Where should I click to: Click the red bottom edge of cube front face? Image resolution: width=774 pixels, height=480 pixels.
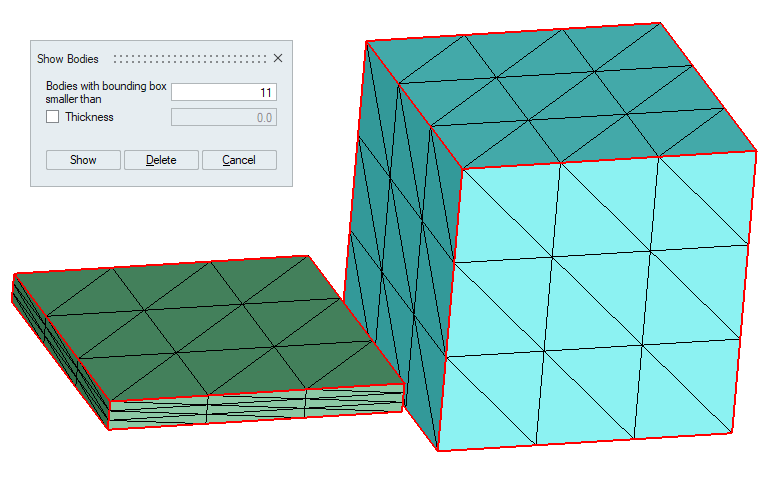(590, 443)
